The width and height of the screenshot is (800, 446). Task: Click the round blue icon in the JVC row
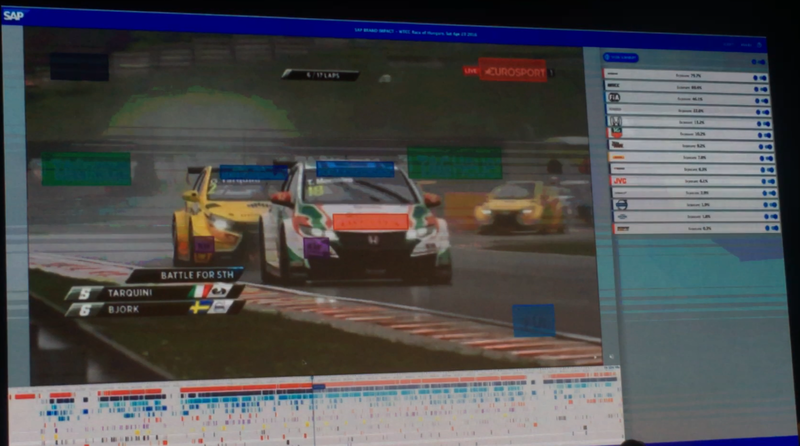point(764,181)
